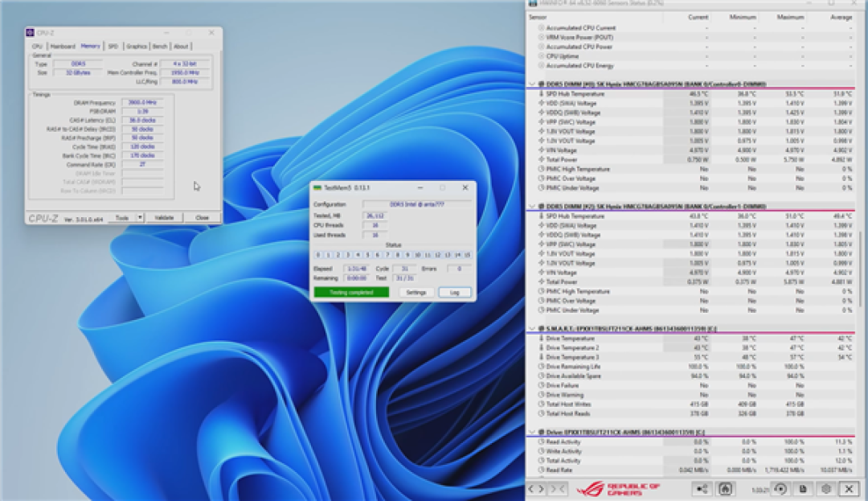Click the green Testing completed button
The image size is (868, 501).
click(x=351, y=292)
